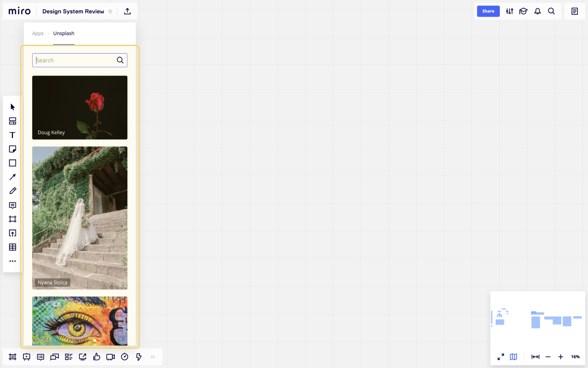Select the bride photo by Nyana Stoica
This screenshot has width=588, height=368.
pyautogui.click(x=80, y=218)
